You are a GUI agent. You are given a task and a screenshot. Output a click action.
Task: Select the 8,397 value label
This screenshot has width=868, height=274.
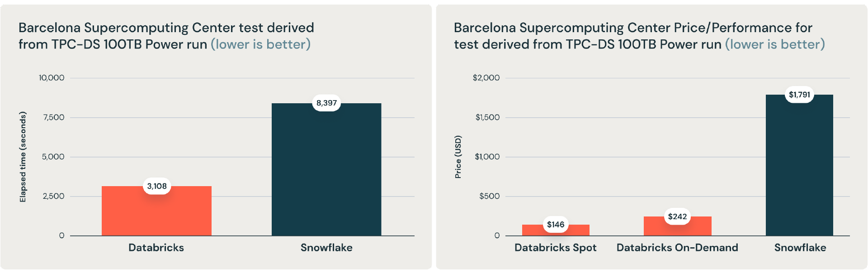coord(326,103)
